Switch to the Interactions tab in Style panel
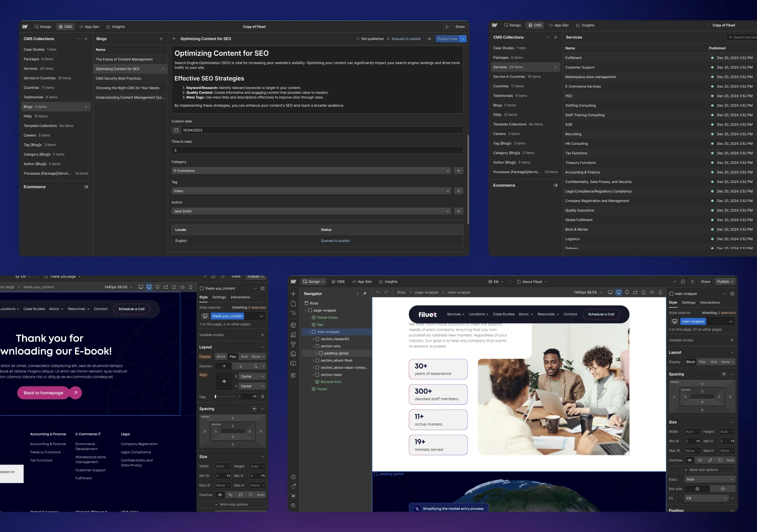The image size is (757, 532). [240, 297]
